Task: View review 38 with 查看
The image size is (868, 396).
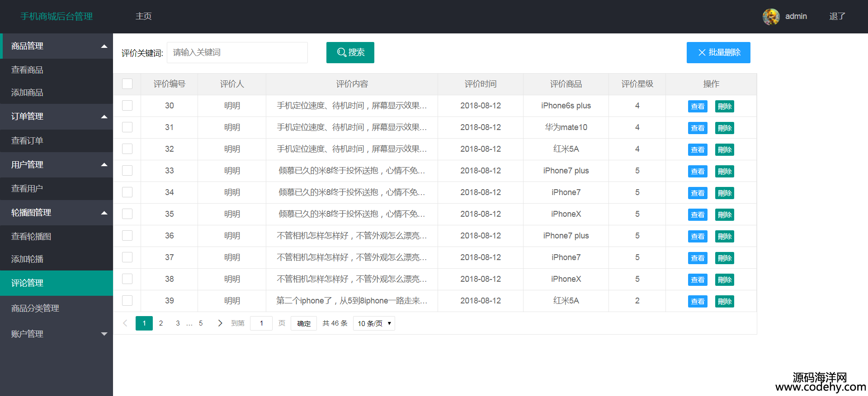Action: click(698, 280)
